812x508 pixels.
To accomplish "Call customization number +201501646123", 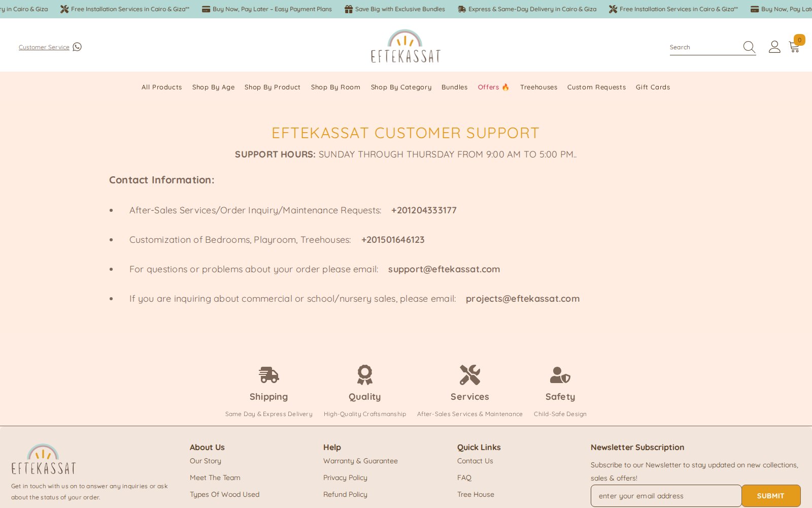I will click(393, 240).
